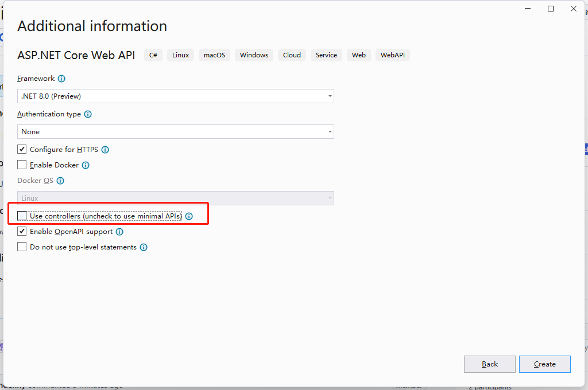Viewport: 588px width, 390px height.
Task: Click the info icon next to Use controllers
Action: [189, 216]
